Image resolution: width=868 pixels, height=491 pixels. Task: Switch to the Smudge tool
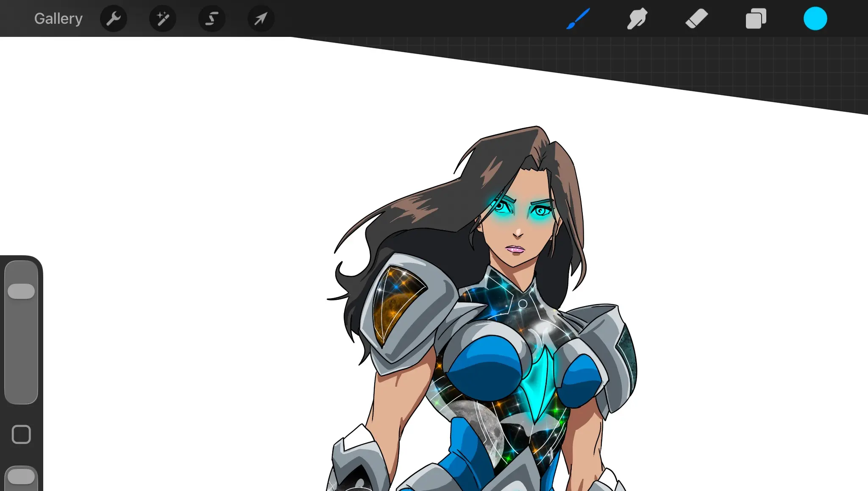[637, 18]
